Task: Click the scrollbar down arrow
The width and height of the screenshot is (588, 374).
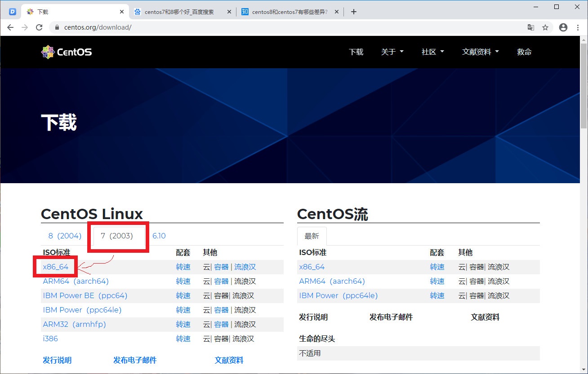Action: [x=584, y=370]
